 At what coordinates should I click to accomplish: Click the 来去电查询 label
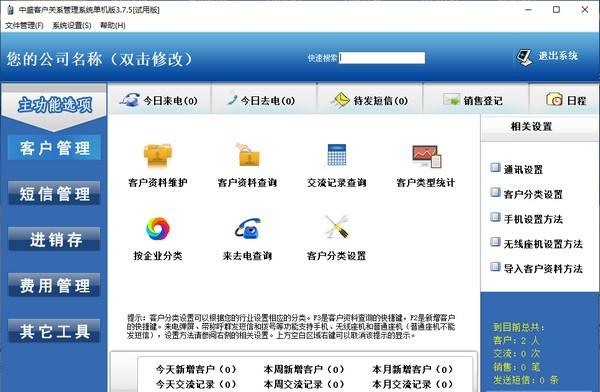(248, 255)
